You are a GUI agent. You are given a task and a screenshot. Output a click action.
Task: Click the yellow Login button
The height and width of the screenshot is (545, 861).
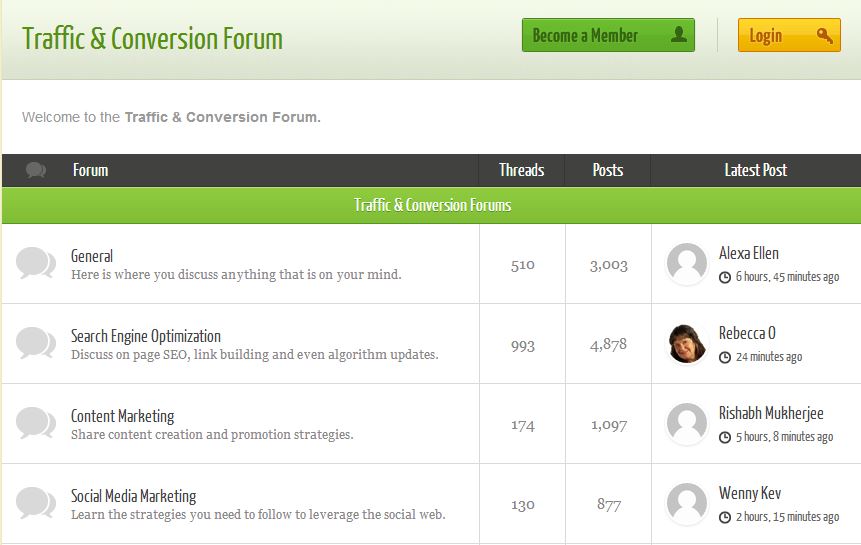pos(788,36)
